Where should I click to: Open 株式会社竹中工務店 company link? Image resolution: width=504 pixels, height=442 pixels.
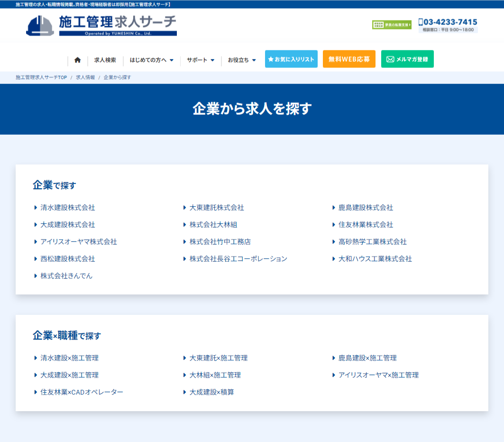point(220,242)
